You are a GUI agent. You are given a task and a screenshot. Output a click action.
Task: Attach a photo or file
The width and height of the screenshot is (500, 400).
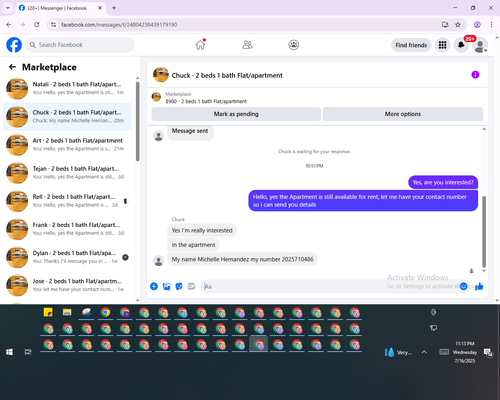tap(166, 286)
